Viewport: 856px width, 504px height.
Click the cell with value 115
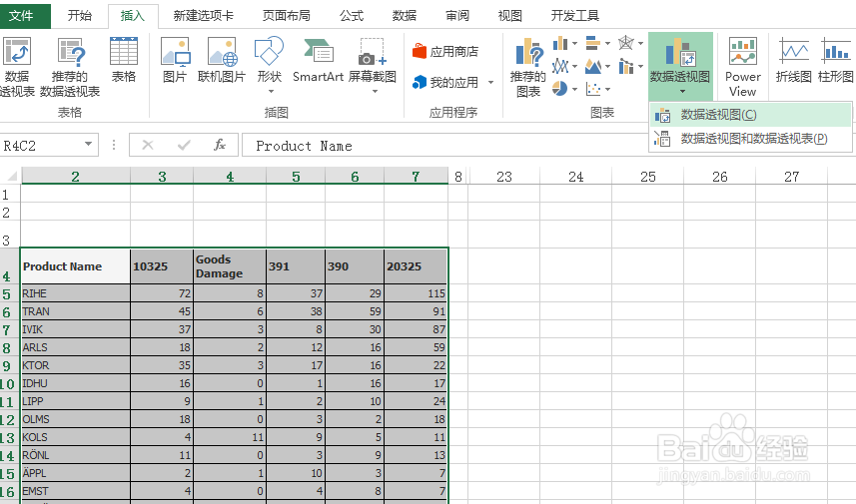[x=416, y=292]
